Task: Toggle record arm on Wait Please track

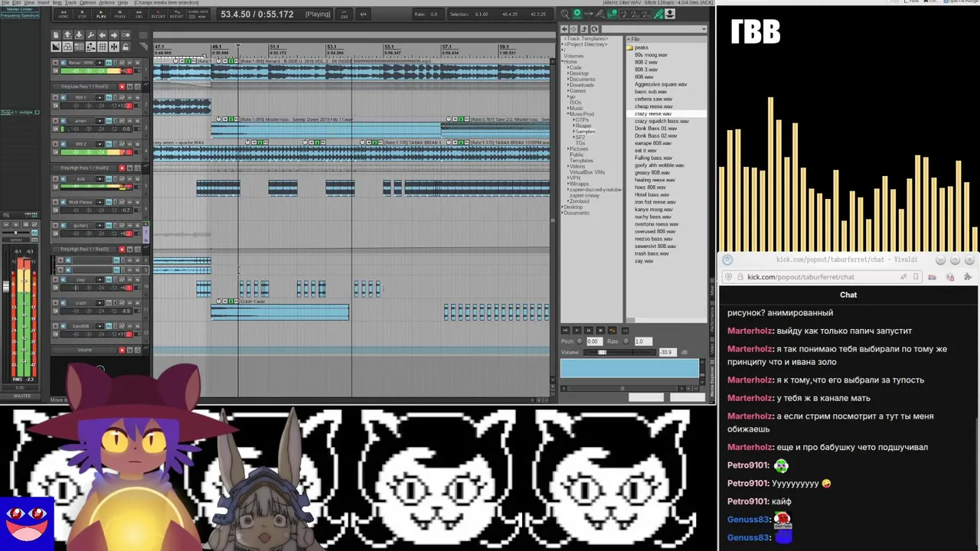Action: click(x=55, y=202)
